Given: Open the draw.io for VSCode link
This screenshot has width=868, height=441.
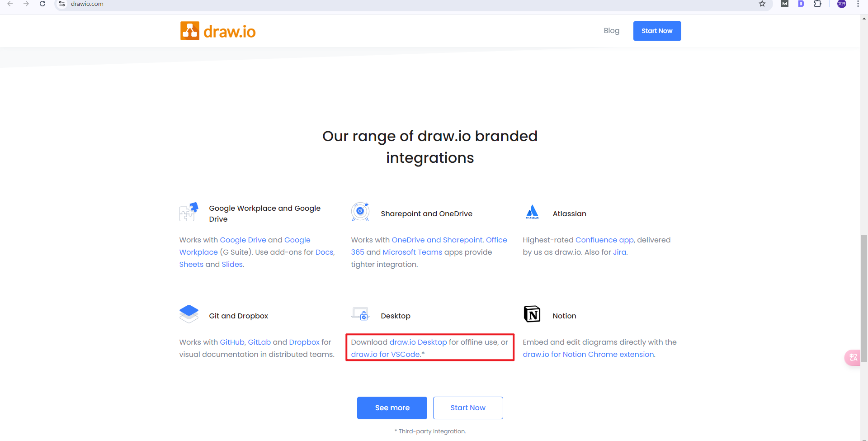Looking at the screenshot, I should tap(386, 354).
